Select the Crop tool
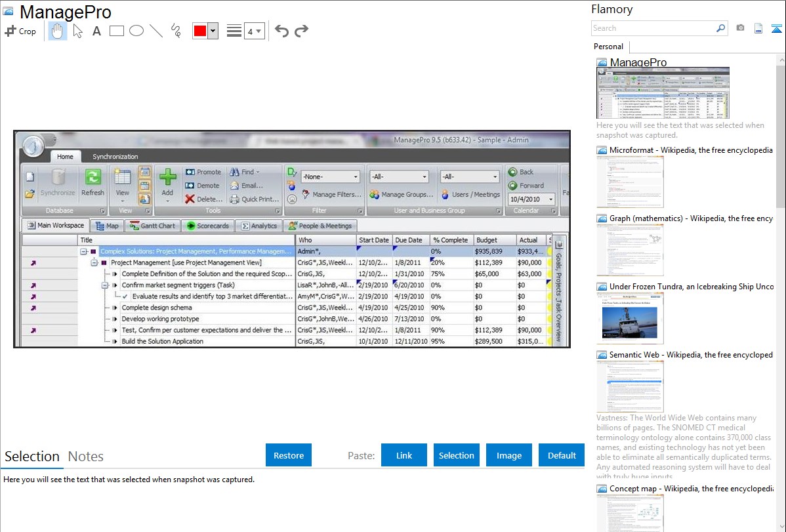The image size is (786, 532). pos(20,31)
